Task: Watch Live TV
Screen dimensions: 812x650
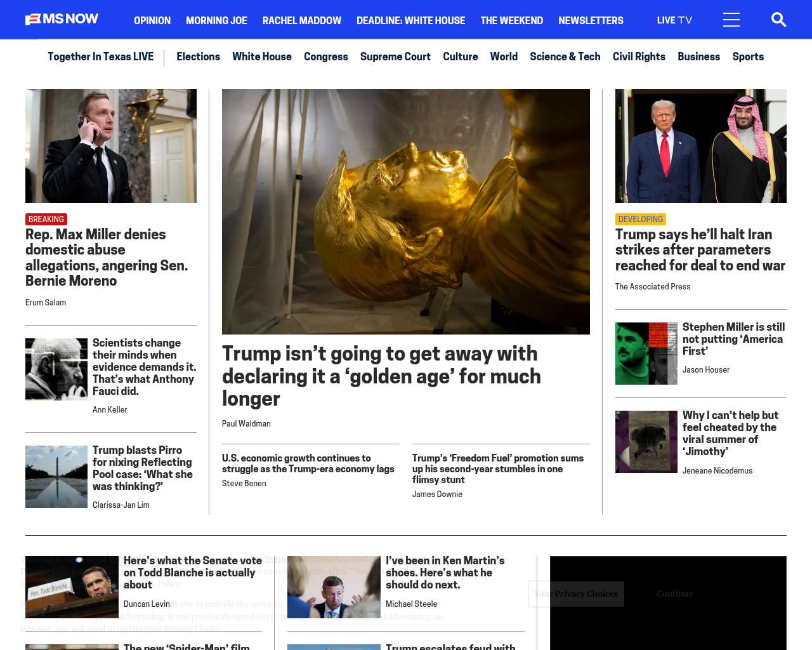Action: click(674, 20)
